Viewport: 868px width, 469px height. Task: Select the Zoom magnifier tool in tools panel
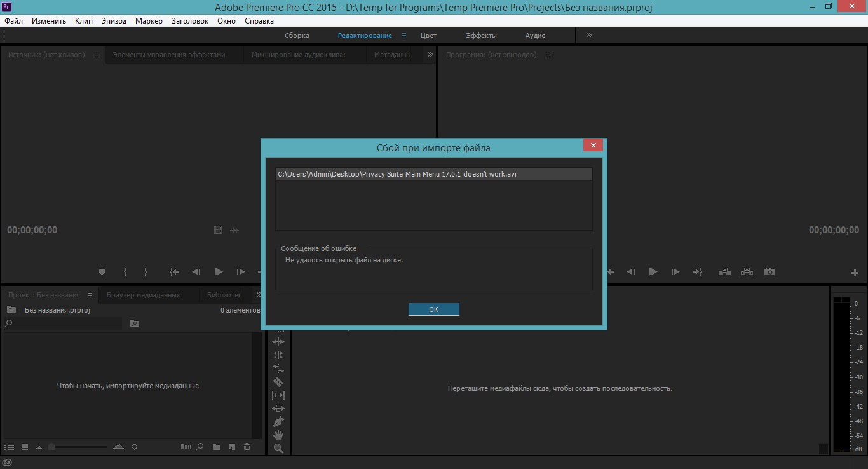pos(278,449)
